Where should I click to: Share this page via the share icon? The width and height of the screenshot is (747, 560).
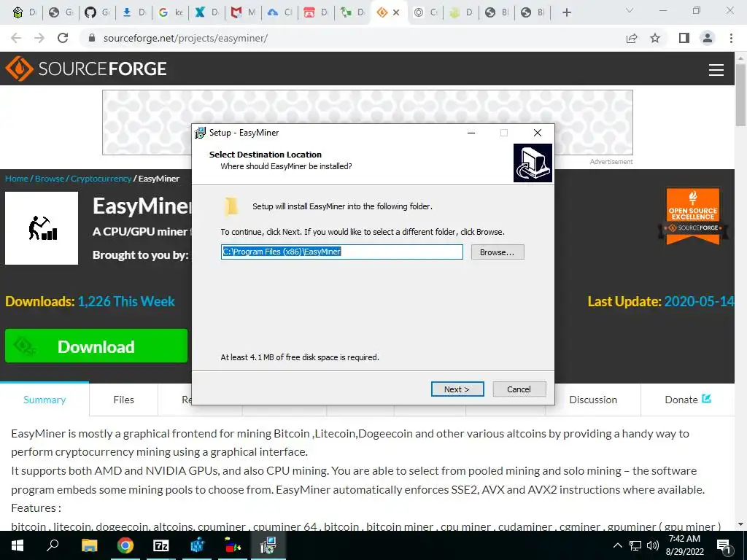632,38
